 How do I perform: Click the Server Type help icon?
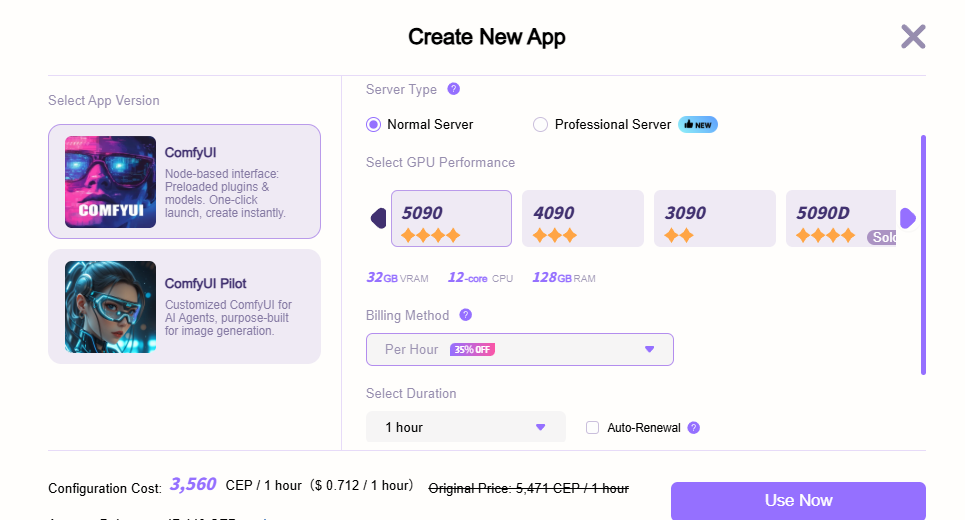(453, 89)
